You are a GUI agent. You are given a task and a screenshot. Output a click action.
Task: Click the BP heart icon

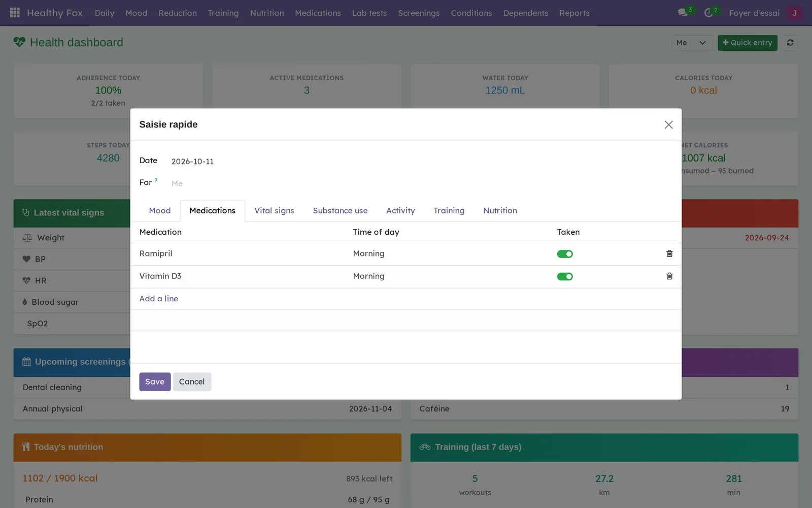(x=26, y=259)
